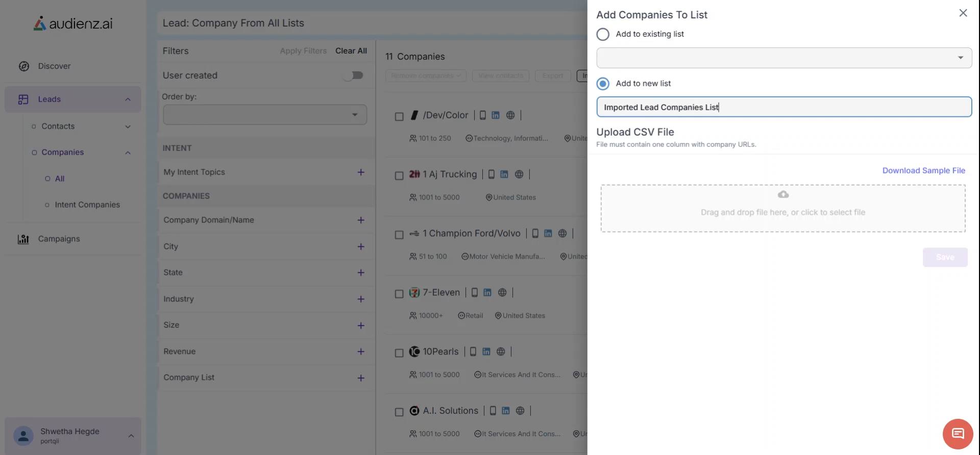
Task: Click the Campaigns chart icon
Action: [23, 239]
